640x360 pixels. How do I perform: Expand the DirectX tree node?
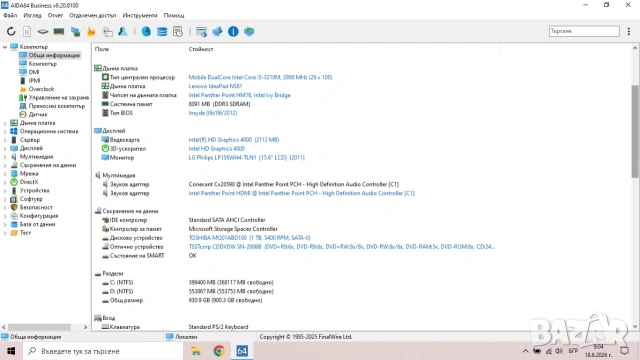[5, 182]
